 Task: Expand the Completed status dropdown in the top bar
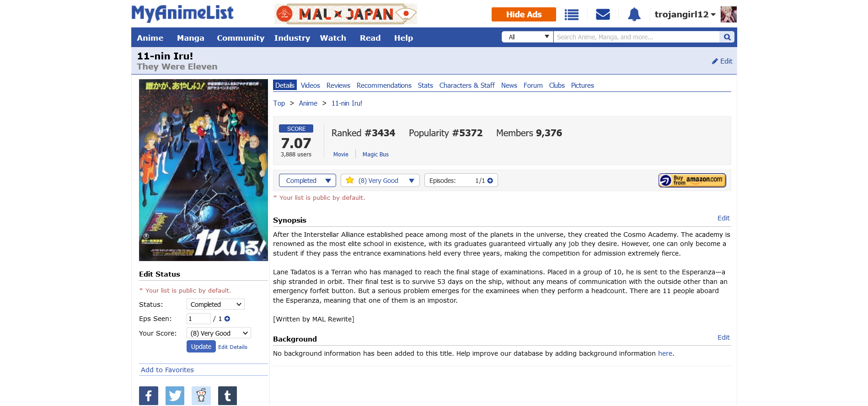(307, 181)
